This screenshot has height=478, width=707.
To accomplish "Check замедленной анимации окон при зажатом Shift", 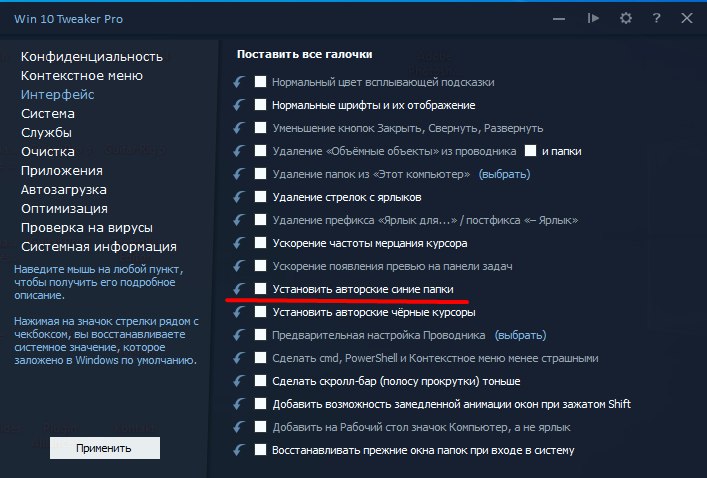I will click(260, 403).
